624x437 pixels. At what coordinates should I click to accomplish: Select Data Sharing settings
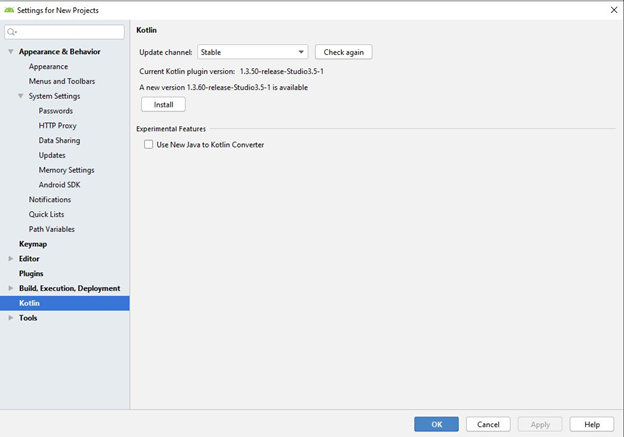[x=59, y=140]
